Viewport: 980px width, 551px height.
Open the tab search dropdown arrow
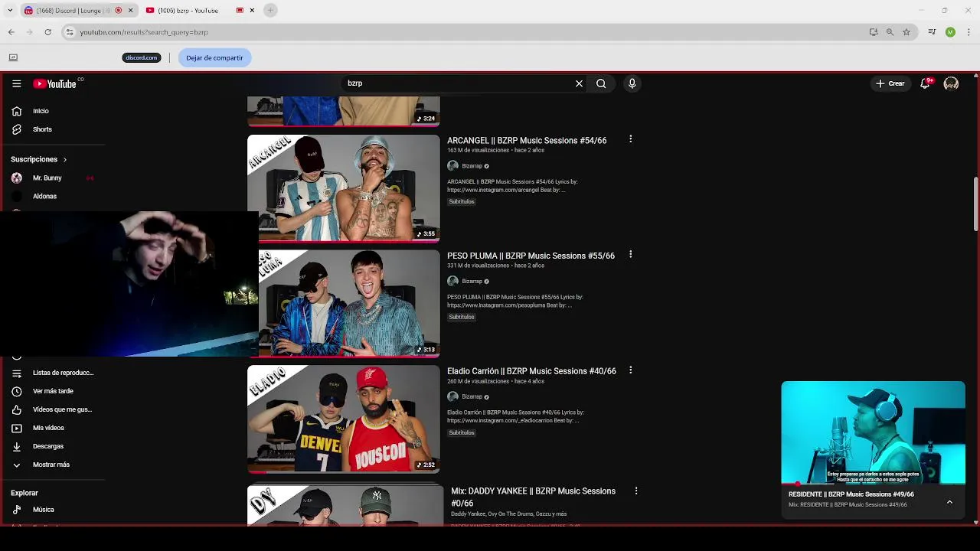[x=9, y=10]
